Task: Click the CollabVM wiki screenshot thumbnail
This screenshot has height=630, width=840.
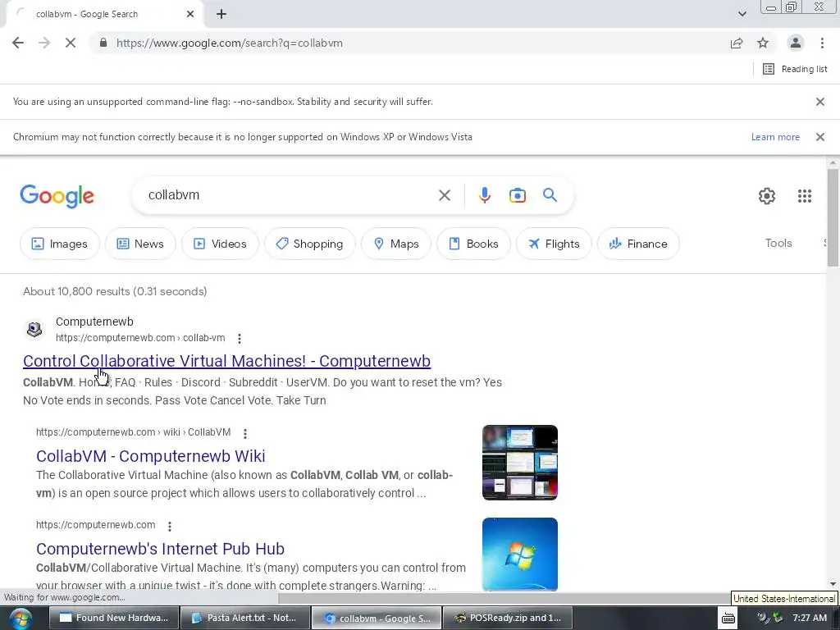Action: pyautogui.click(x=519, y=463)
